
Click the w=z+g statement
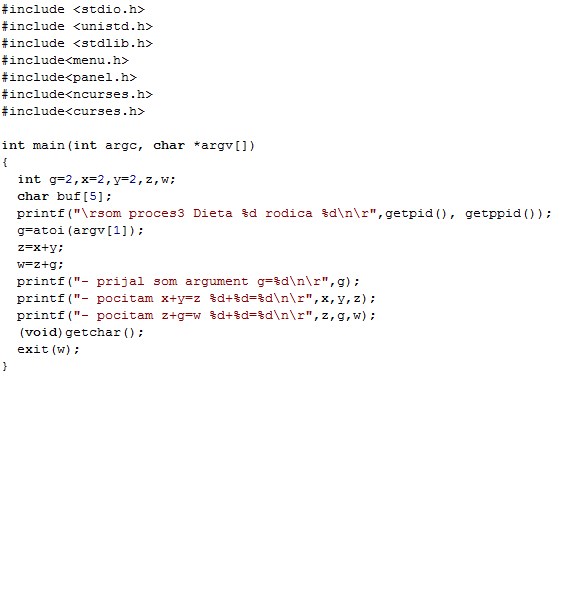(x=40, y=264)
